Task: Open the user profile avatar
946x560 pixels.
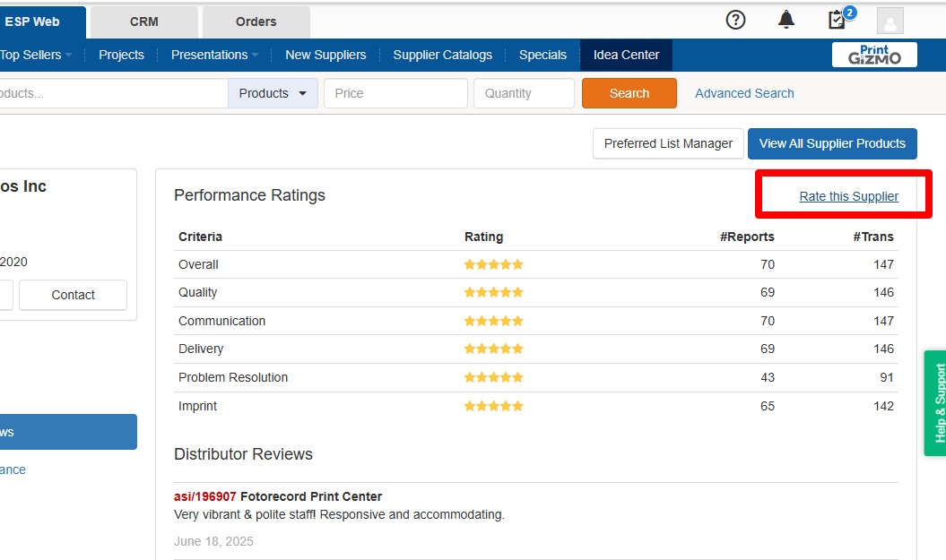Action: (890, 21)
